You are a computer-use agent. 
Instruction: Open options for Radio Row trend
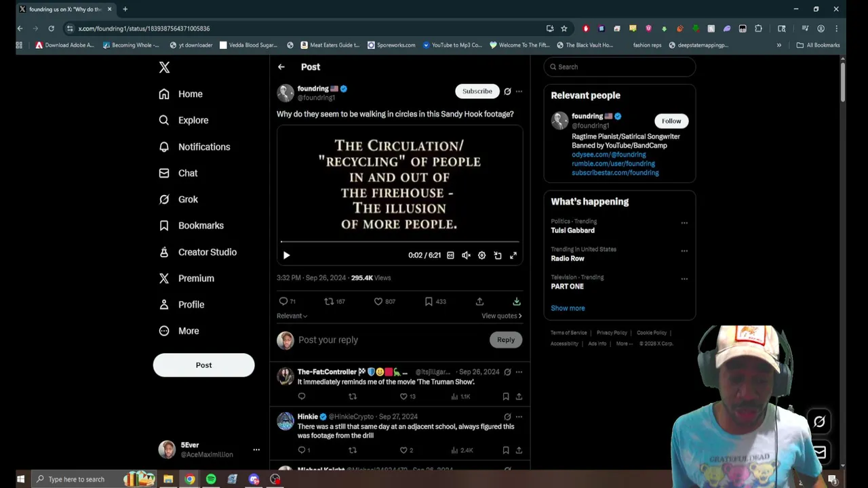pyautogui.click(x=684, y=251)
